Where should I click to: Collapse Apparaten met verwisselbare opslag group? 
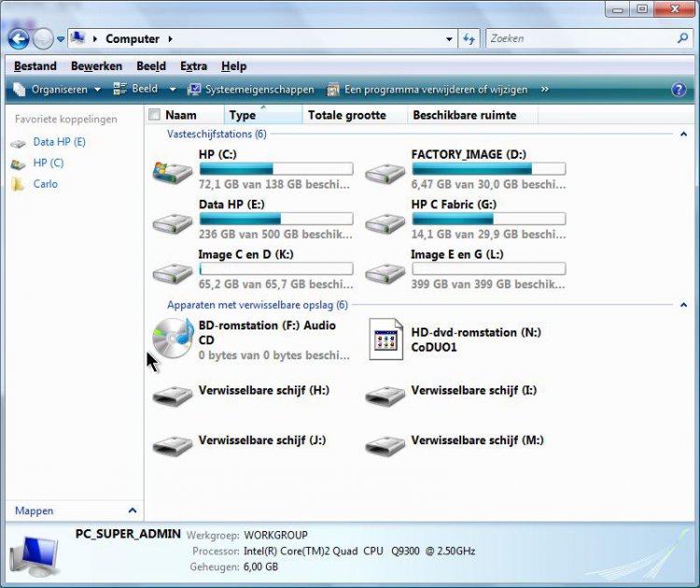click(683, 305)
